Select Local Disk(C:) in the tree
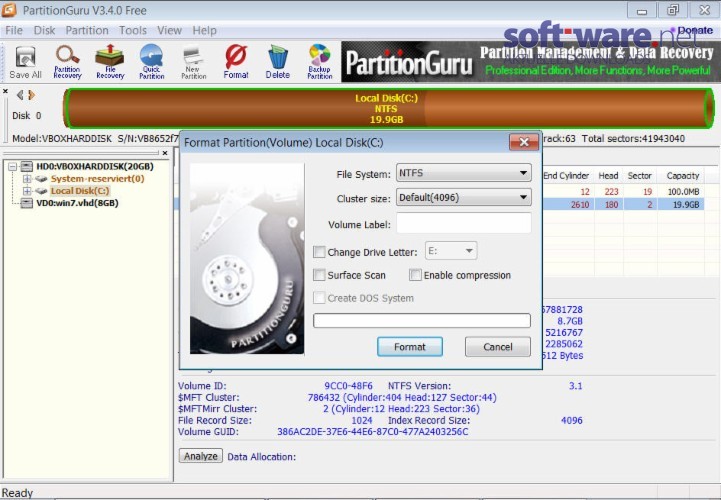This screenshot has width=721, height=500. click(80, 190)
